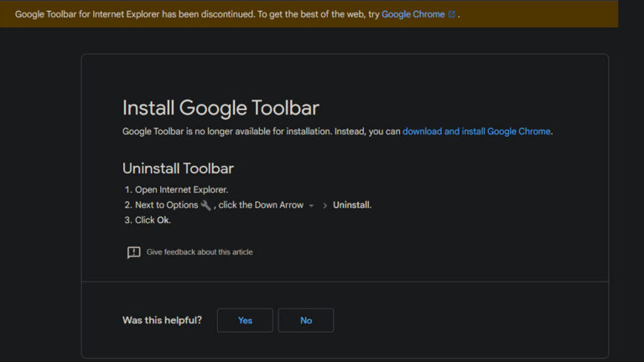
Task: Open download and install Google Chrome link
Action: point(476,132)
